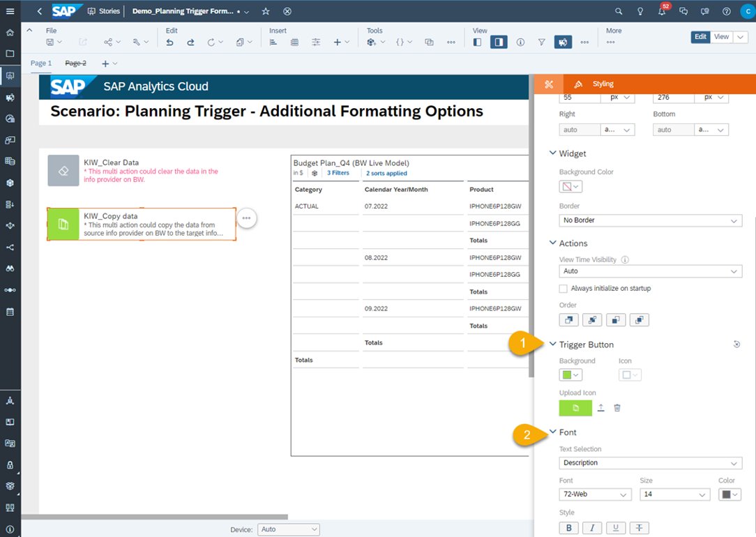Open the filter icon in View section
Image resolution: width=756 pixels, height=537 pixels.
[x=541, y=42]
